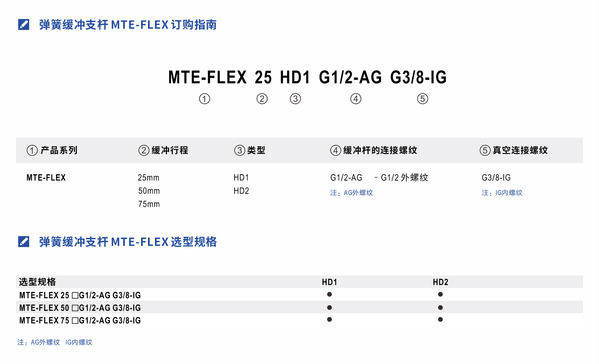The image size is (599, 364).
Task: Click the HD2 type option in table
Action: (x=241, y=191)
